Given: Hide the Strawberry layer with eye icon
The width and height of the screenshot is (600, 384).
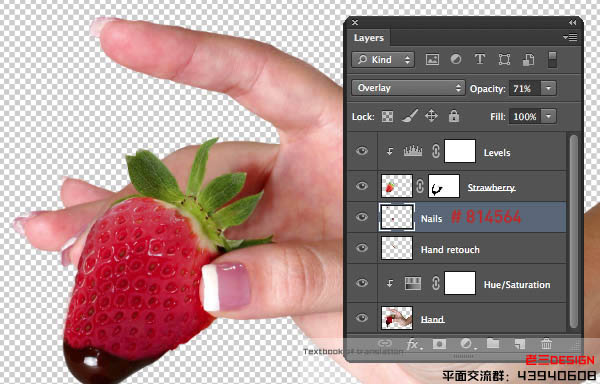Looking at the screenshot, I should [x=362, y=186].
